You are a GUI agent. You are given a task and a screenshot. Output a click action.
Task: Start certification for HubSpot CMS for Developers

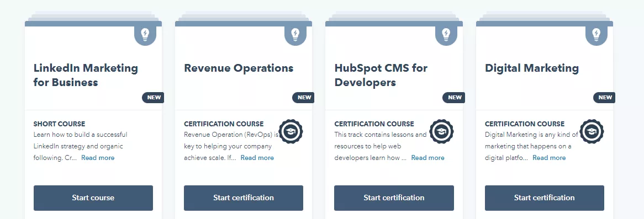tap(394, 198)
